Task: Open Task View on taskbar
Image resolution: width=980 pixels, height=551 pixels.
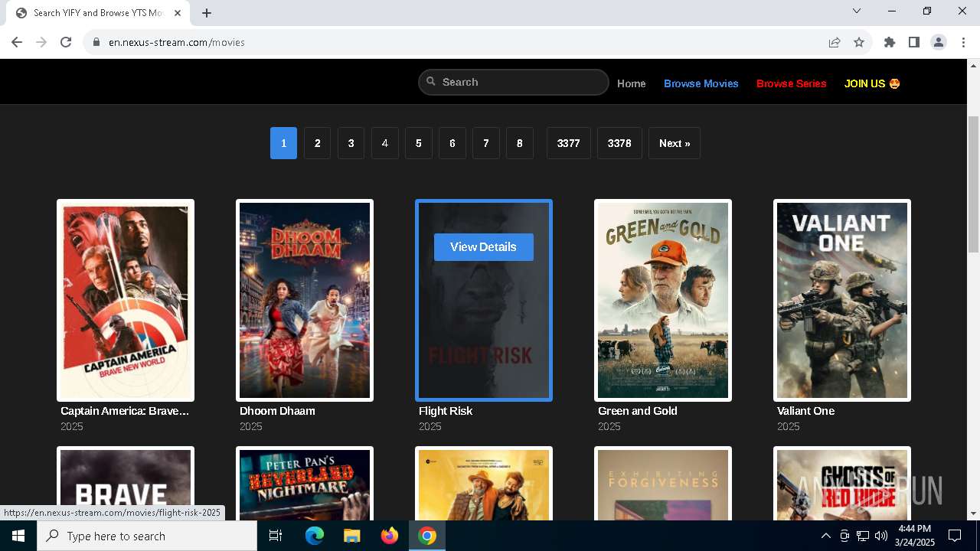Action: [276, 536]
